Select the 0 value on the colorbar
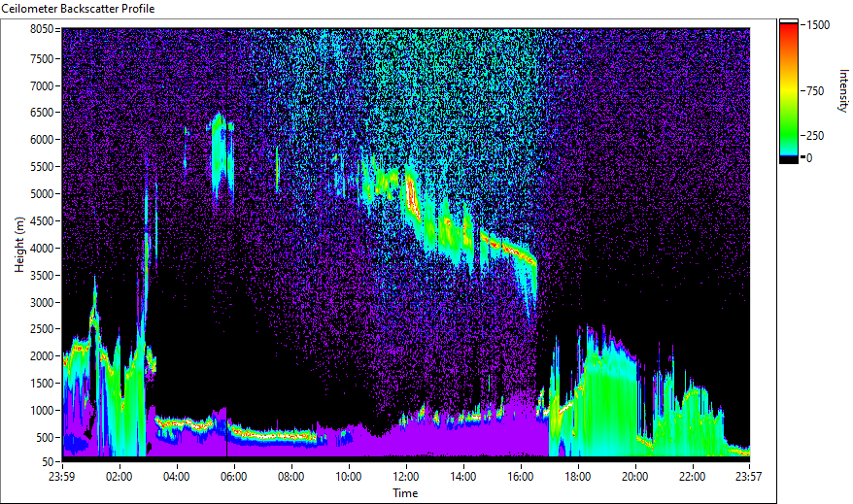Screen dimensions: 853x504 (x=809, y=158)
